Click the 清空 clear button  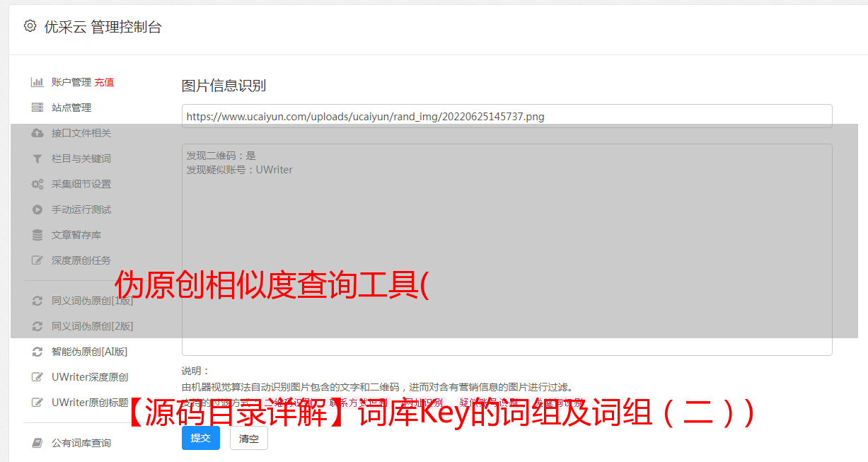(x=249, y=439)
